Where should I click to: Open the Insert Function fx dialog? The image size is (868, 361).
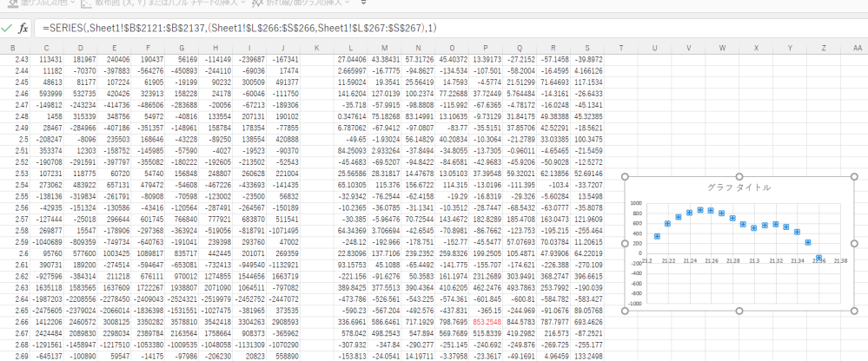pyautogui.click(x=24, y=29)
